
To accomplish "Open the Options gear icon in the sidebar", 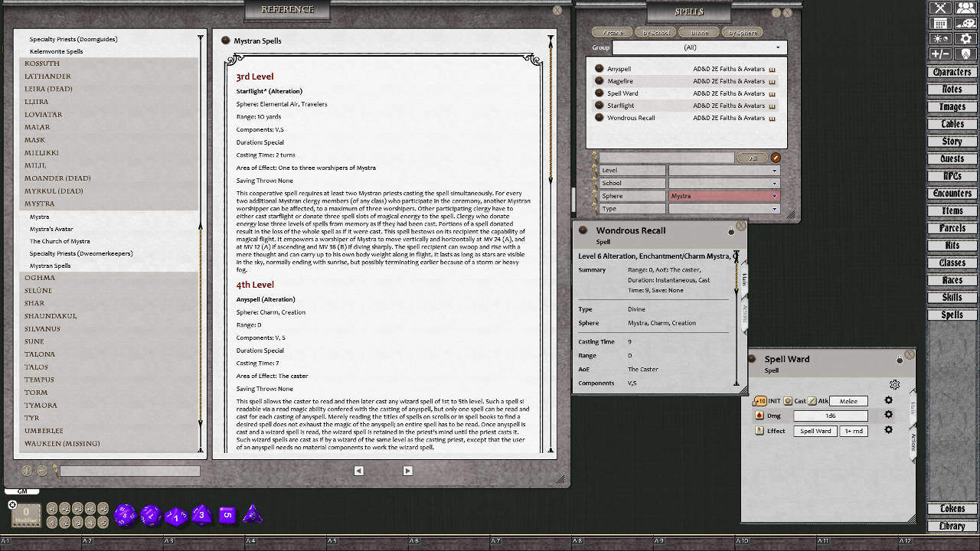I will [x=965, y=38].
